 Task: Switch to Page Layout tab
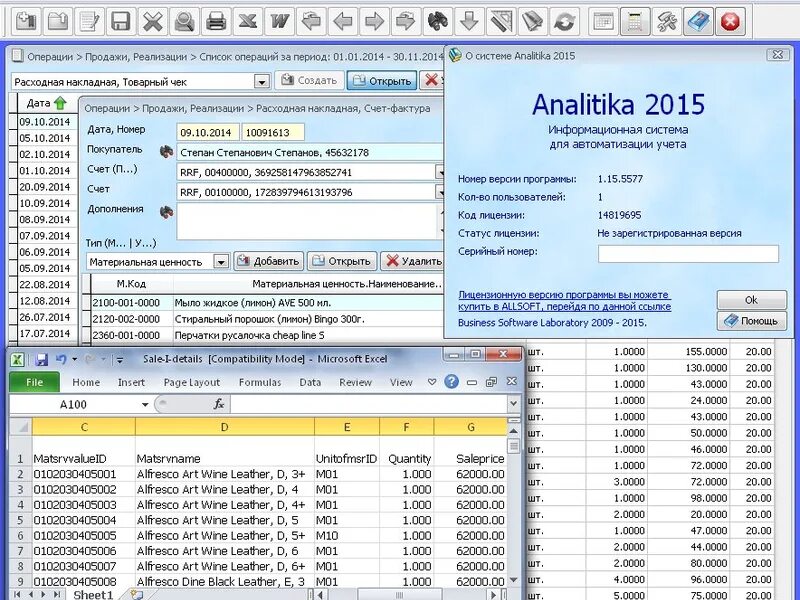pyautogui.click(x=191, y=382)
